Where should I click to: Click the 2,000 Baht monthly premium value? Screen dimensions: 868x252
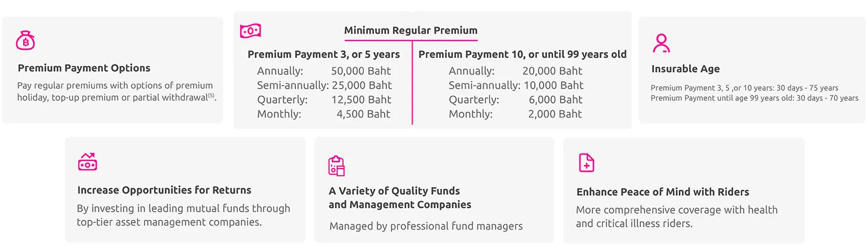[x=555, y=114]
